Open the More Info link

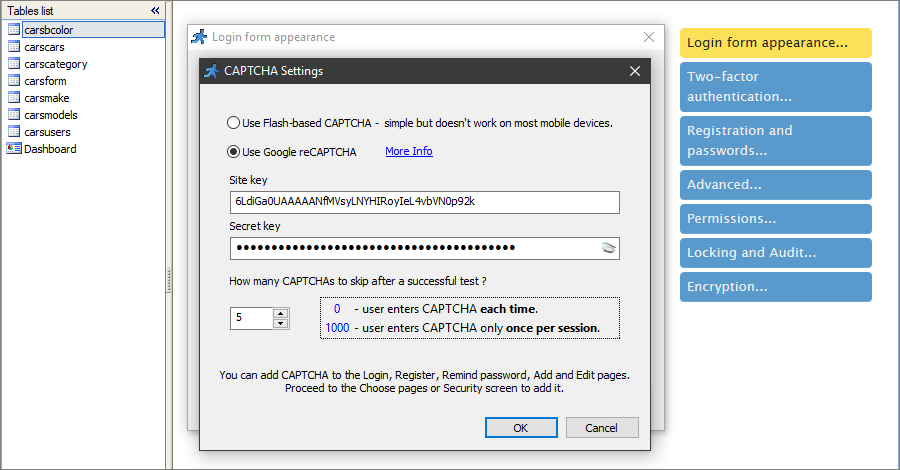[x=409, y=151]
